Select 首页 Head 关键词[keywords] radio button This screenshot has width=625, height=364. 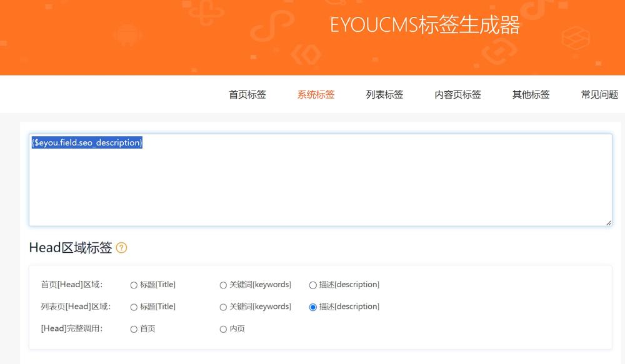(223, 285)
